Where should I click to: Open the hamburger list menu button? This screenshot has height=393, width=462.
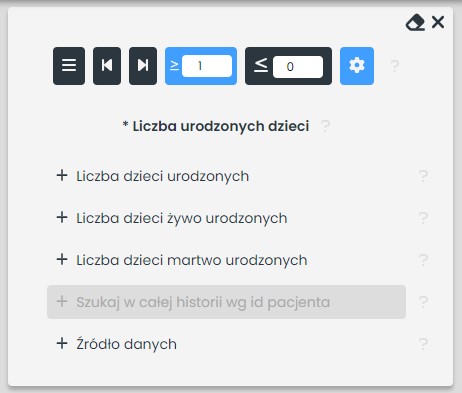pyautogui.click(x=69, y=66)
